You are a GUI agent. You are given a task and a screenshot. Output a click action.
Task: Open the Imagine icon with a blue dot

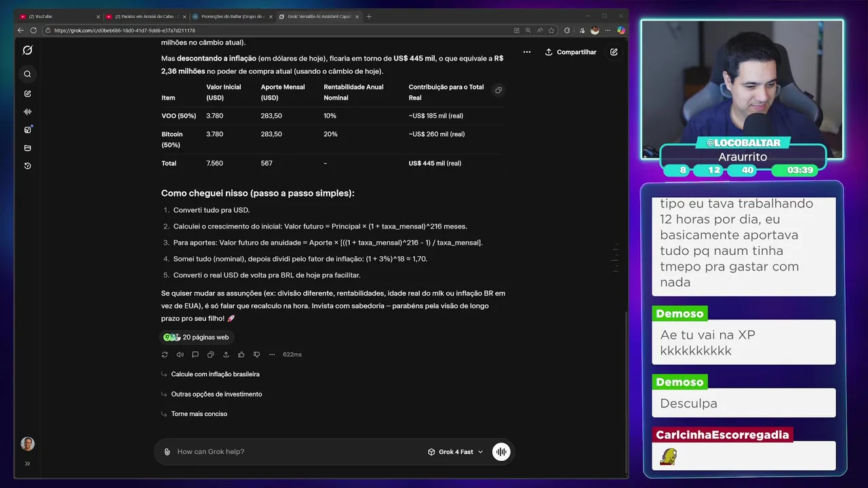[x=28, y=129]
